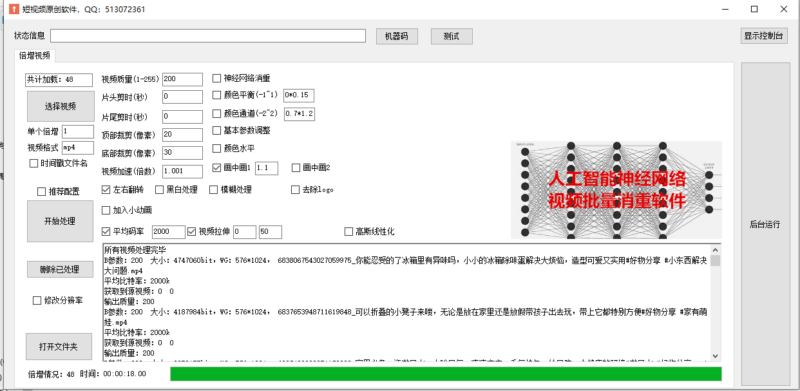Image resolution: width=800 pixels, height=391 pixels.
Task: Click the first 平均比特率: 2000k log line
Action: pos(137,281)
